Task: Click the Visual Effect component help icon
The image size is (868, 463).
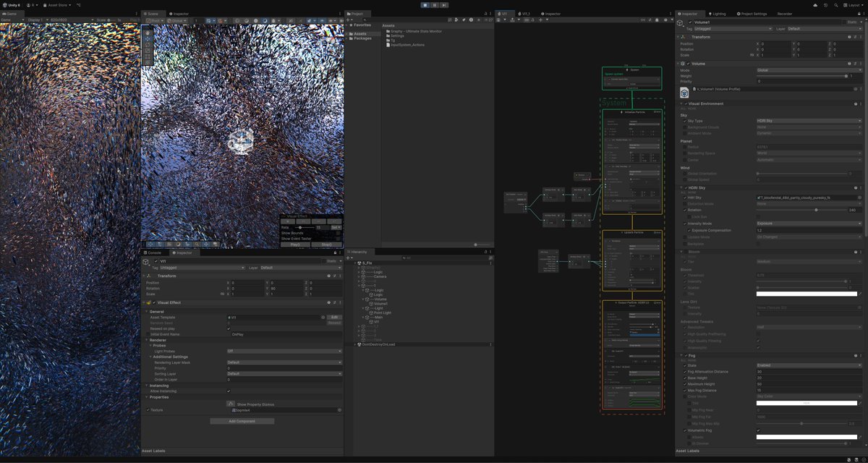Action: pos(329,302)
